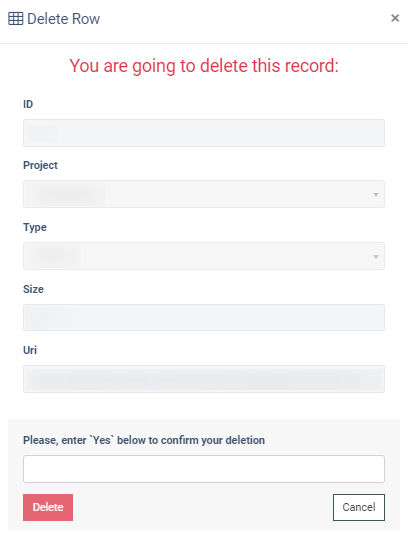Select the blurred Project field value

pos(66,194)
